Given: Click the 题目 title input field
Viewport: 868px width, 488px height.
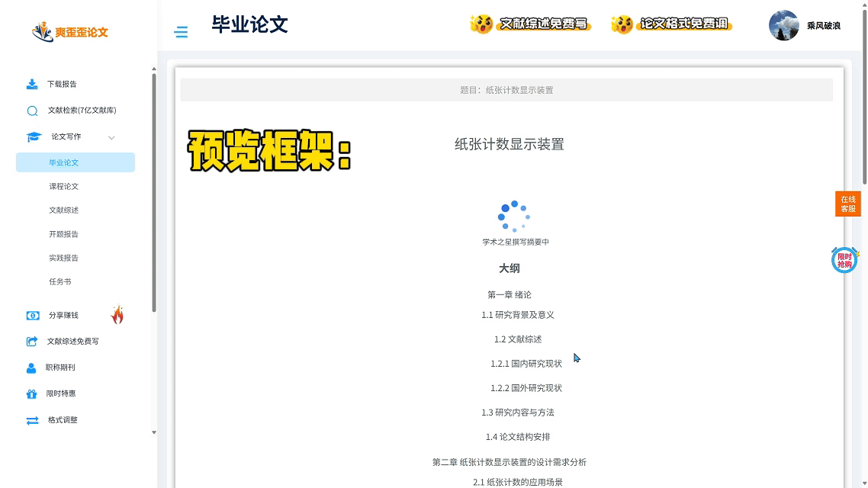Looking at the screenshot, I should pyautogui.click(x=506, y=90).
